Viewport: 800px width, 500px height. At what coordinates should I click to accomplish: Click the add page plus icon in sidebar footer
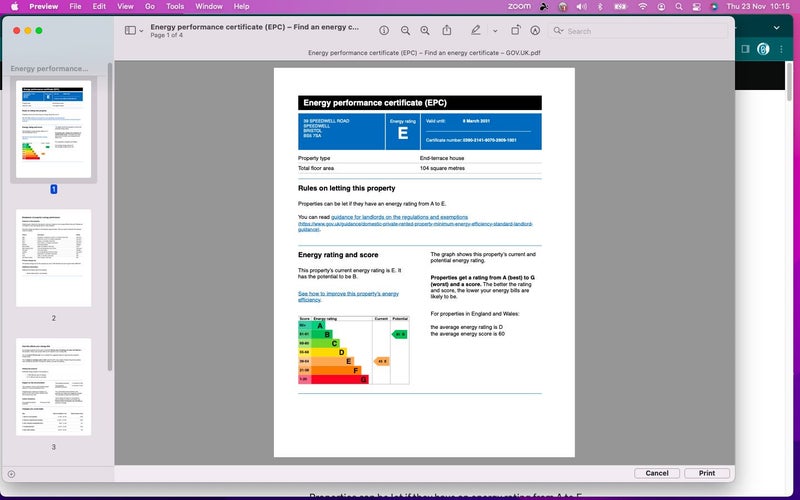pyautogui.click(x=11, y=473)
